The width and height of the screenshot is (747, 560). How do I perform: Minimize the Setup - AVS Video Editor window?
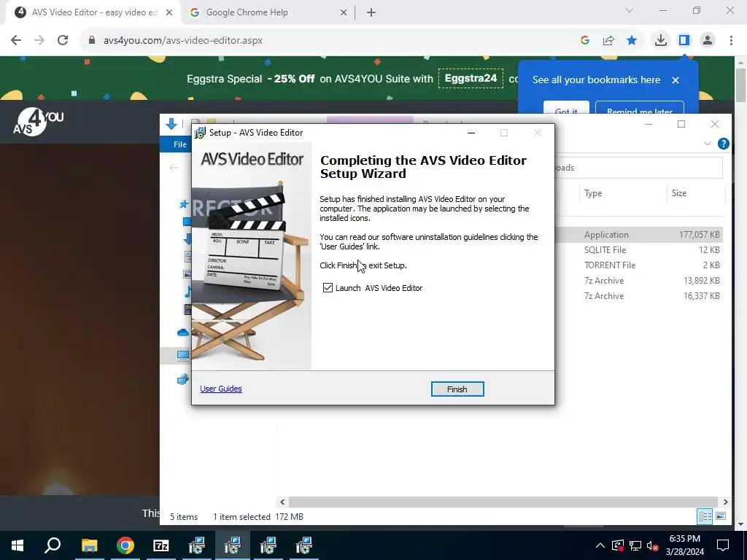point(471,133)
